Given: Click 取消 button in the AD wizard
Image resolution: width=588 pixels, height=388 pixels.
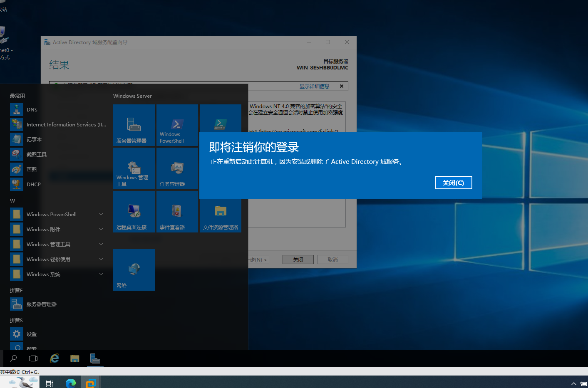Looking at the screenshot, I should pos(332,259).
